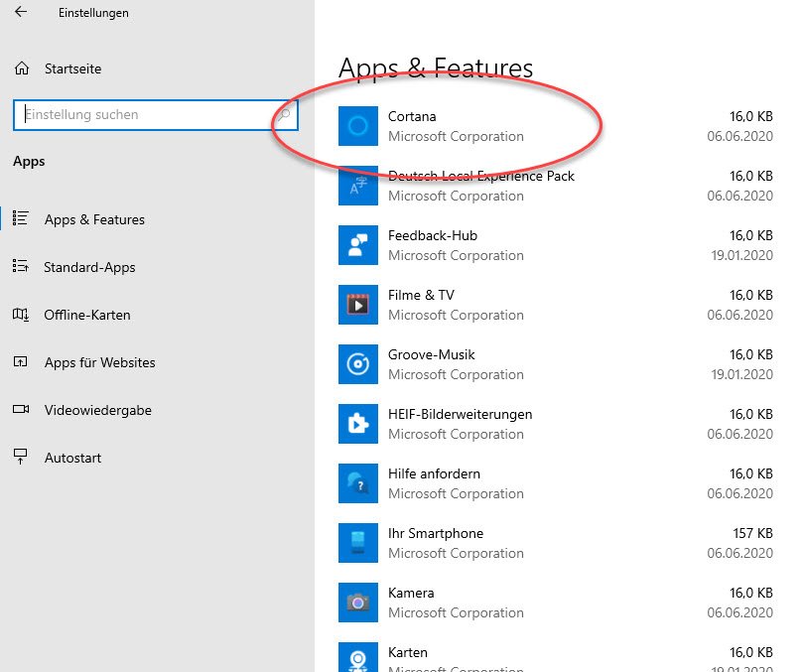
Task: Click Microsoft Corporation under Hilfe anfordern
Action: coord(456,493)
